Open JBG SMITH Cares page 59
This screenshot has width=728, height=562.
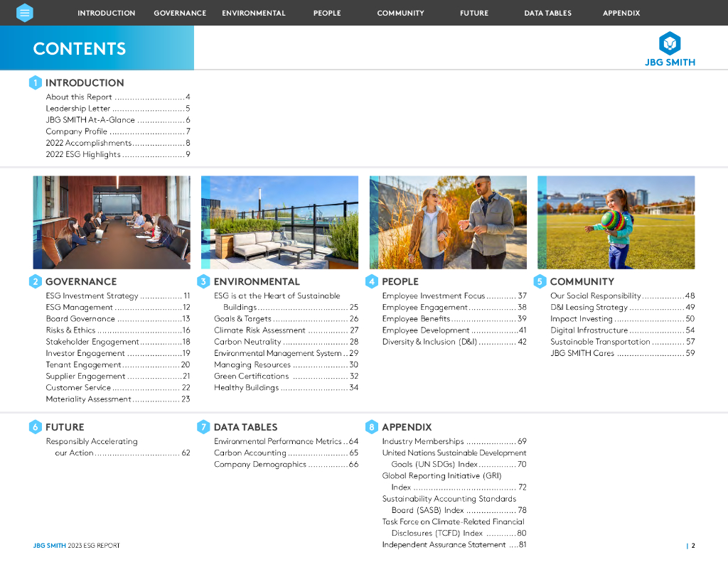[x=623, y=353]
